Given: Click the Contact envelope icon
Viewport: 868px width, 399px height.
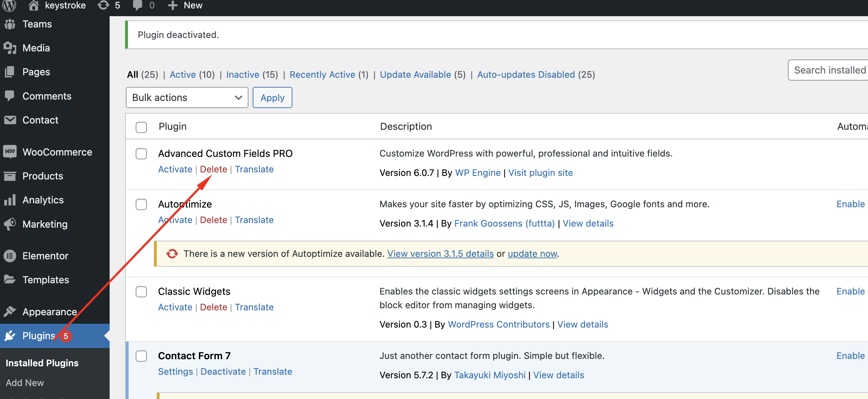Looking at the screenshot, I should (x=10, y=120).
